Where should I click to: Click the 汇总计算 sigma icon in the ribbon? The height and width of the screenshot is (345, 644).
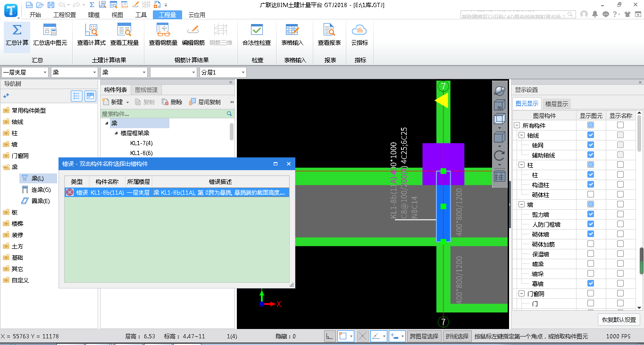tap(17, 31)
